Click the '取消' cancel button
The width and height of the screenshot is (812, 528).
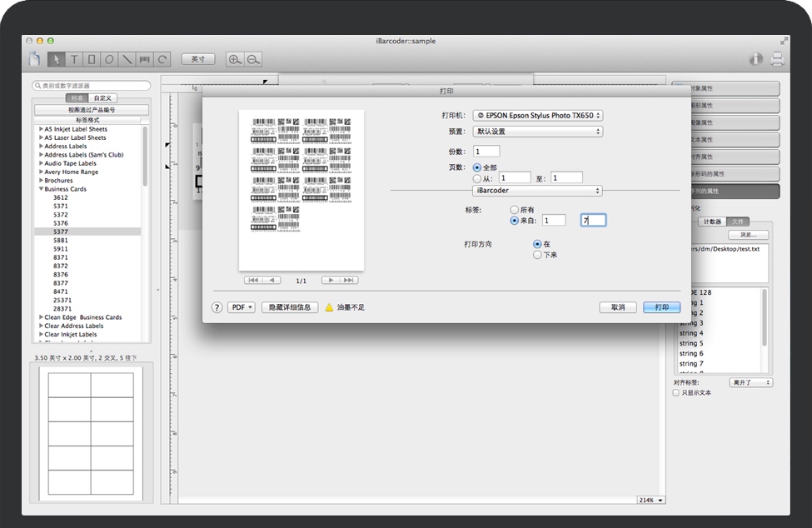pos(618,307)
